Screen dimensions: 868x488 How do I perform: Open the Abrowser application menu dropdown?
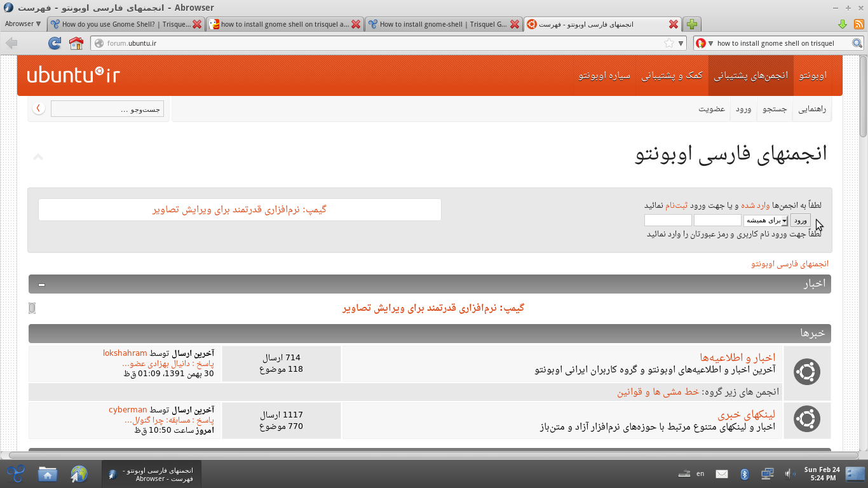pyautogui.click(x=23, y=24)
